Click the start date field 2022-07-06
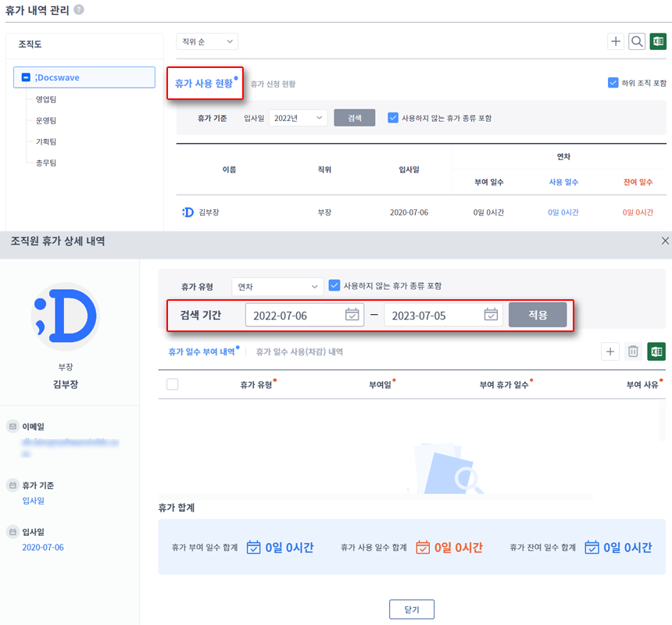Viewport: 672px width, 625px height. pyautogui.click(x=305, y=315)
